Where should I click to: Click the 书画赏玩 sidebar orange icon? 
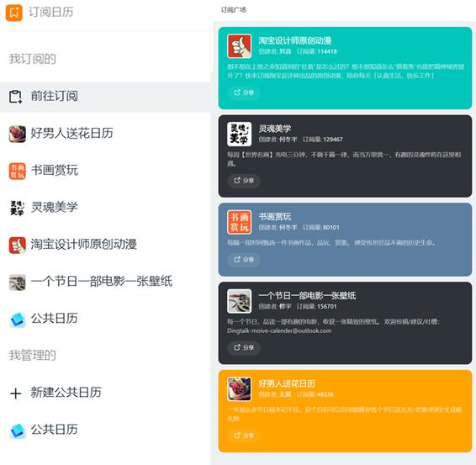click(x=18, y=171)
